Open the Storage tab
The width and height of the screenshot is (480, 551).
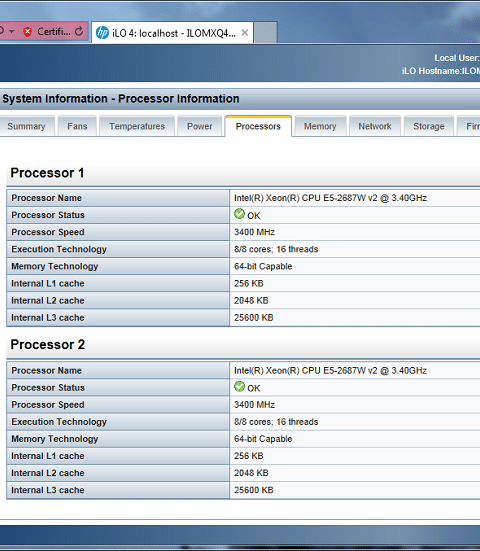429,126
